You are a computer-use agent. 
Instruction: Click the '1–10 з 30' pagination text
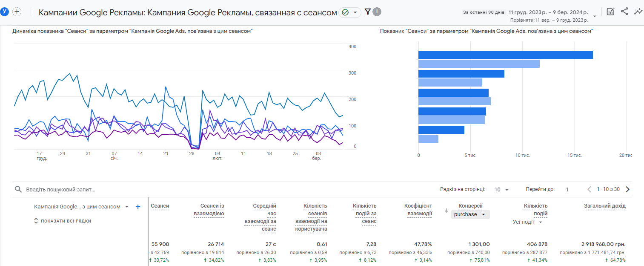(x=608, y=189)
